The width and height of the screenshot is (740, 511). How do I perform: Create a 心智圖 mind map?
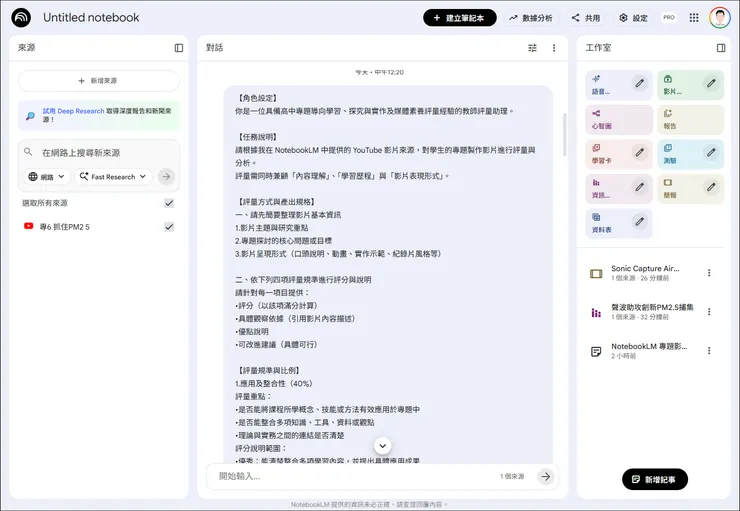pyautogui.click(x=619, y=120)
